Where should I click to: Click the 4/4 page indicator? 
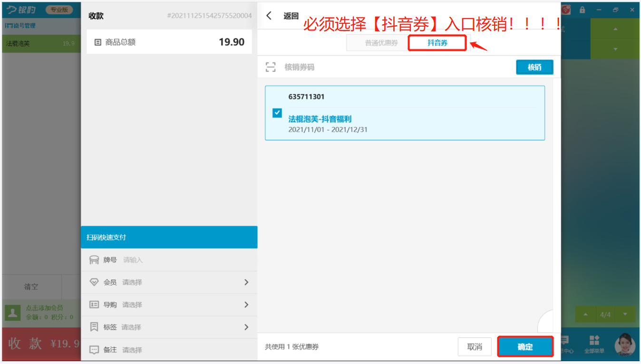coord(605,315)
